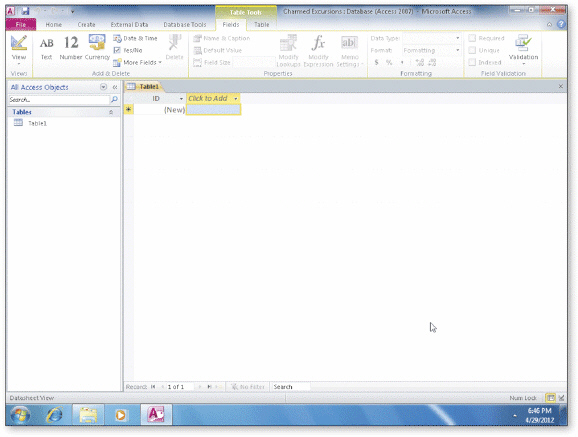This screenshot has width=578, height=437.
Task: Click the Modify Expression fx icon
Action: click(318, 51)
